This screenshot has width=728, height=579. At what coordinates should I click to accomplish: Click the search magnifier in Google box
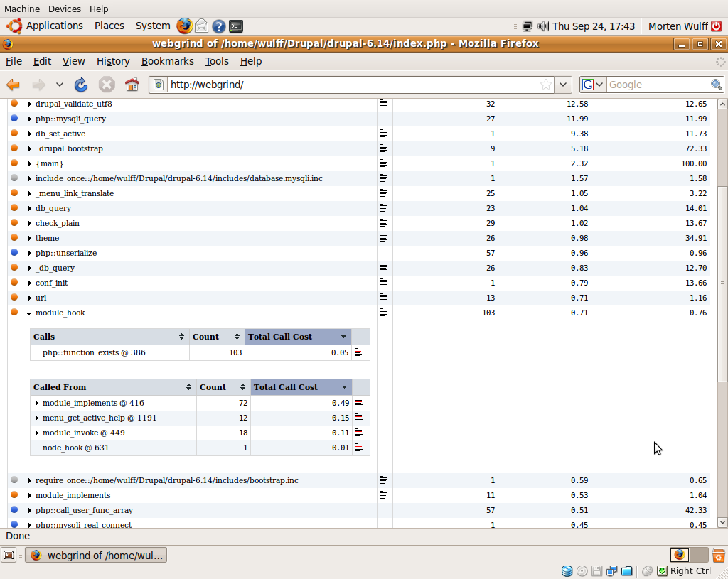point(717,85)
